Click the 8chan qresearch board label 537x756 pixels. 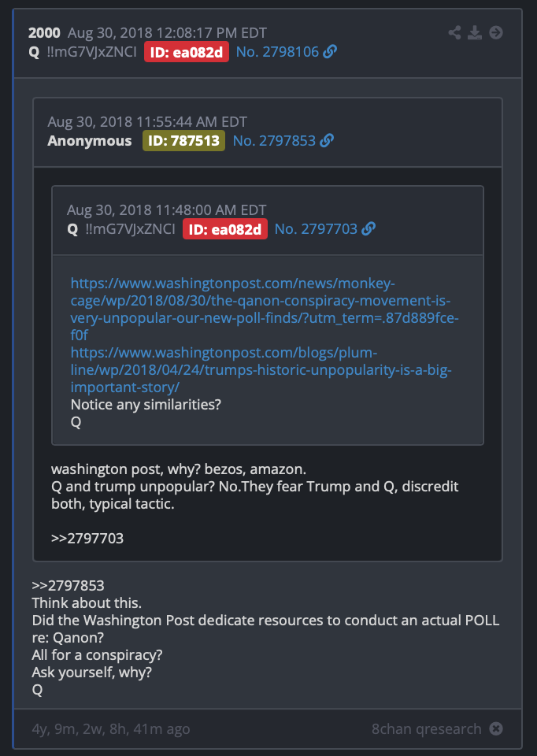426,729
